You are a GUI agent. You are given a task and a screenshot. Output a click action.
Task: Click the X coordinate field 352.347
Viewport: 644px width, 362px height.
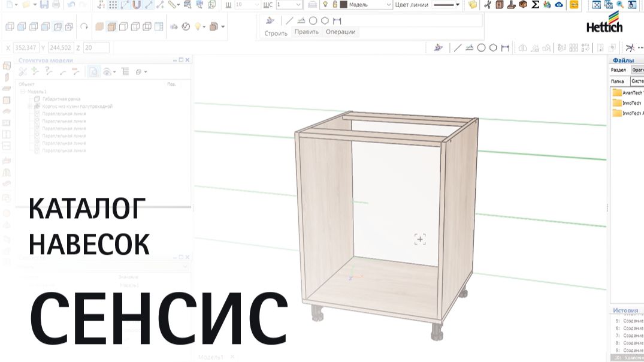[26, 48]
